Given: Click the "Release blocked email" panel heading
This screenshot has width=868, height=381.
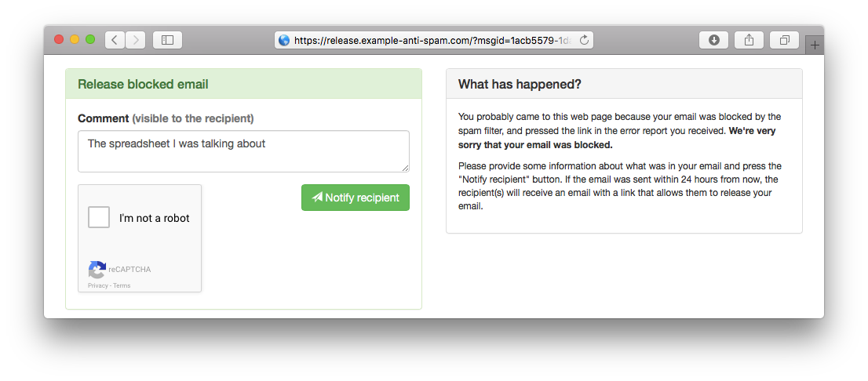Looking at the screenshot, I should 143,84.
